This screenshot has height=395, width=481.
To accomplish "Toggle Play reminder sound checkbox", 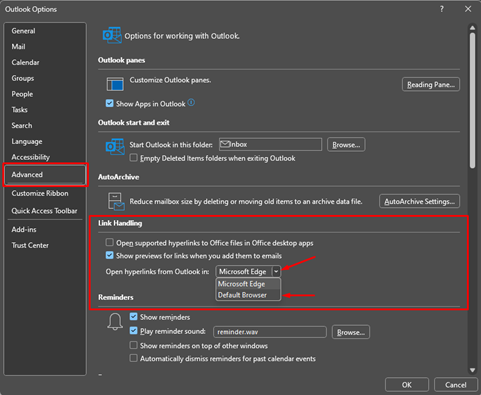I will pyautogui.click(x=133, y=331).
